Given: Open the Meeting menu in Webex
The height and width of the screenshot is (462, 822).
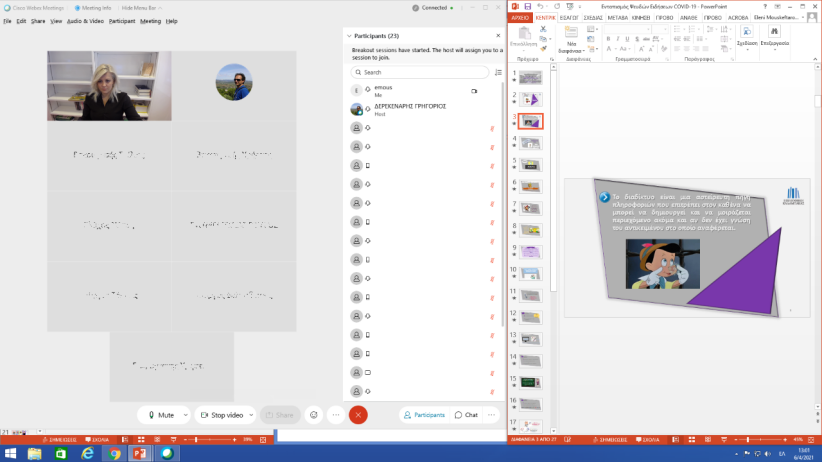Looking at the screenshot, I should pyautogui.click(x=150, y=21).
